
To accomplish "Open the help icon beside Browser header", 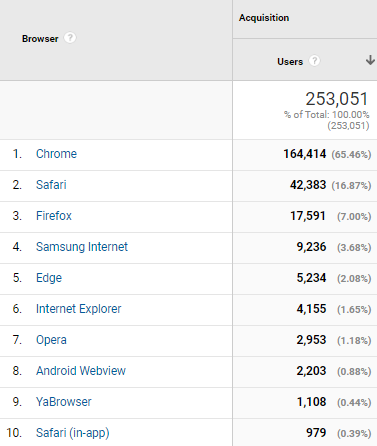I will [x=70, y=38].
